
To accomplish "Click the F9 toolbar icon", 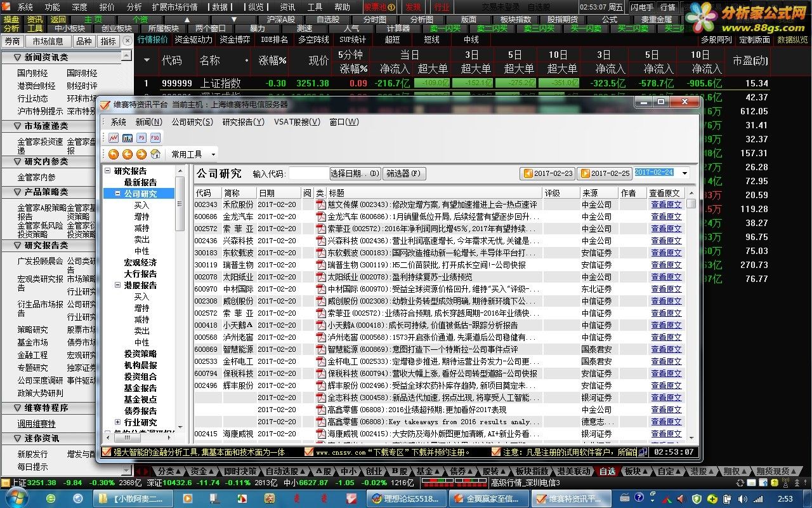I will (141, 137).
